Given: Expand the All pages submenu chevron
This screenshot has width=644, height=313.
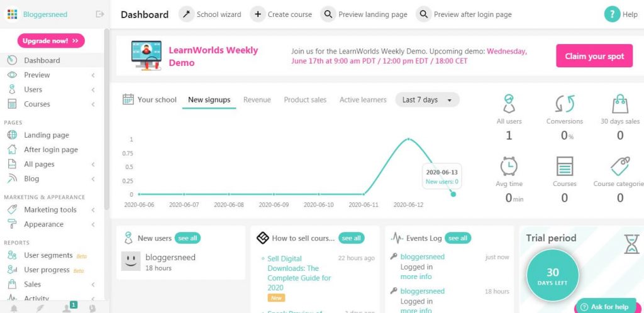Looking at the screenshot, I should [x=93, y=164].
